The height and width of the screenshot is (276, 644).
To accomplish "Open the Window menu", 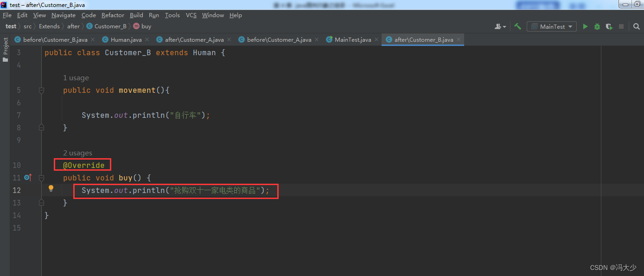I will coord(213,15).
